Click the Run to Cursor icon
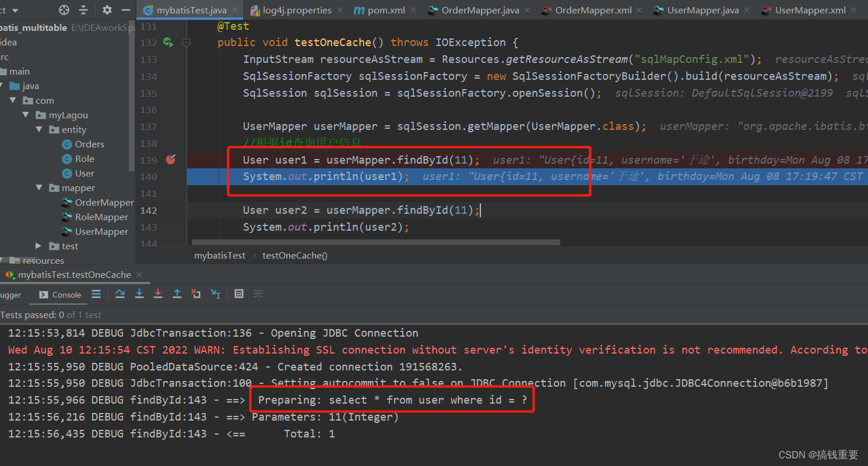Image resolution: width=868 pixels, height=466 pixels. (215, 294)
